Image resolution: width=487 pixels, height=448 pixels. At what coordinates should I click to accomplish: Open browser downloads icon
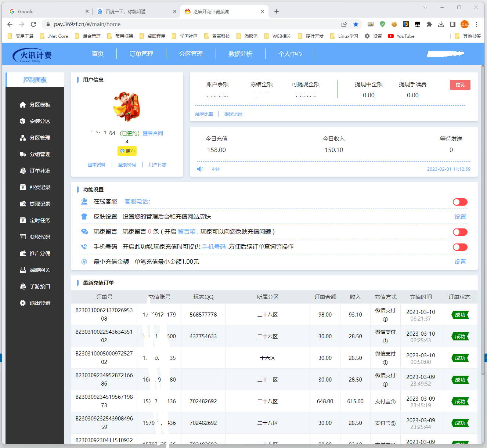coord(441,24)
